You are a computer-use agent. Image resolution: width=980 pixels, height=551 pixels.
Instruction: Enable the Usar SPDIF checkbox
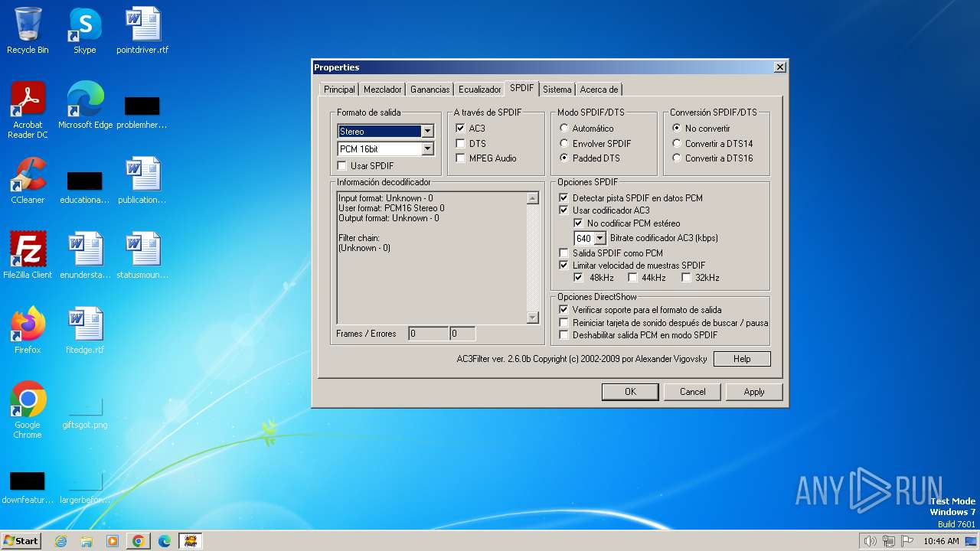[342, 166]
